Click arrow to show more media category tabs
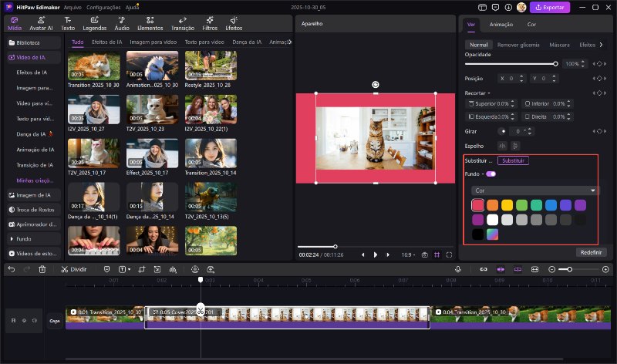Image resolution: width=617 pixels, height=364 pixels. (x=290, y=42)
